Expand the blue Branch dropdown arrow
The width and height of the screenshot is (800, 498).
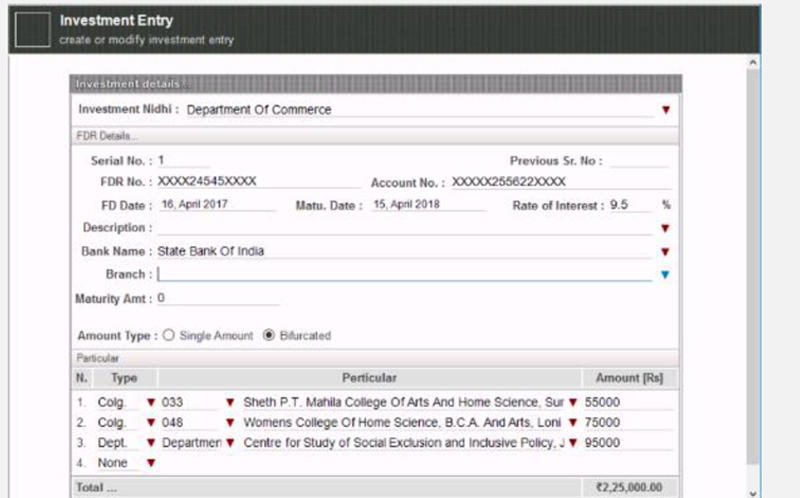point(665,275)
